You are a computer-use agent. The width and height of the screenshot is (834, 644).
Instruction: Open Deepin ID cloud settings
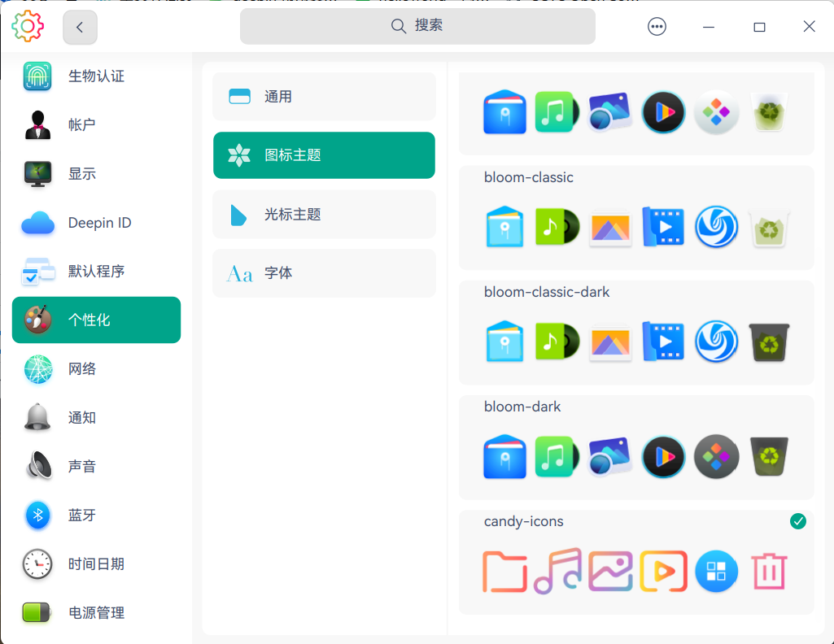pyautogui.click(x=96, y=223)
